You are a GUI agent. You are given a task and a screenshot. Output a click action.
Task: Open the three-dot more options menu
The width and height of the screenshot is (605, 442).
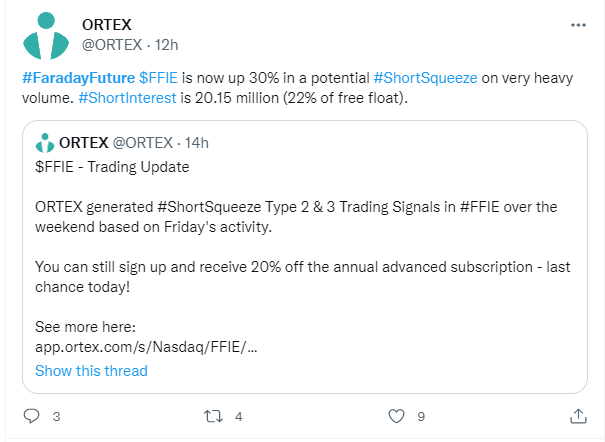tap(578, 25)
